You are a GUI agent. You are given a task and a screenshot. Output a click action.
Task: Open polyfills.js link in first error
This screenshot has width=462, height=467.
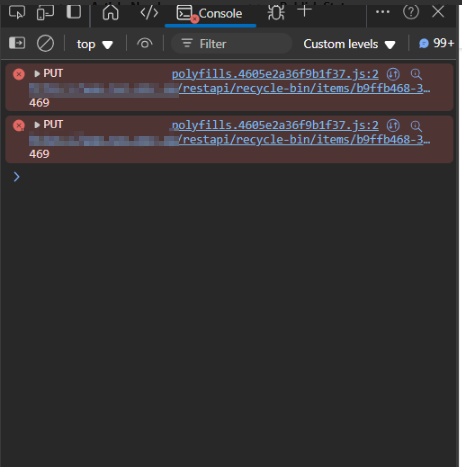275,74
